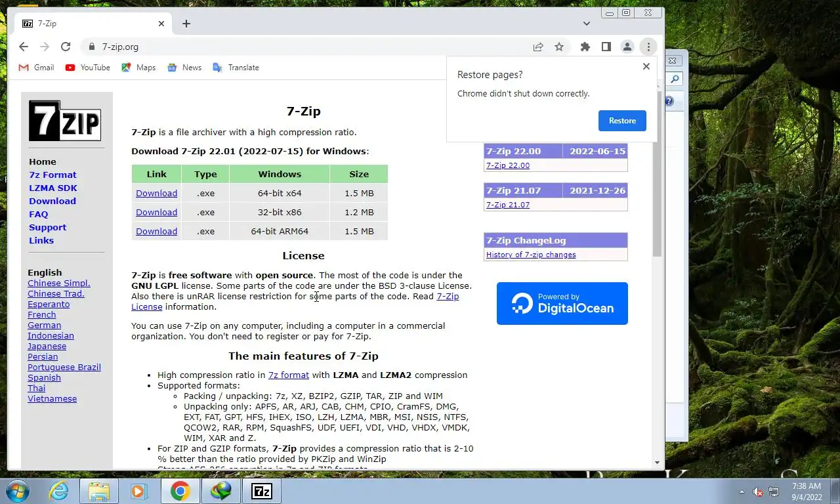Open the Home sidebar link

coord(43,161)
